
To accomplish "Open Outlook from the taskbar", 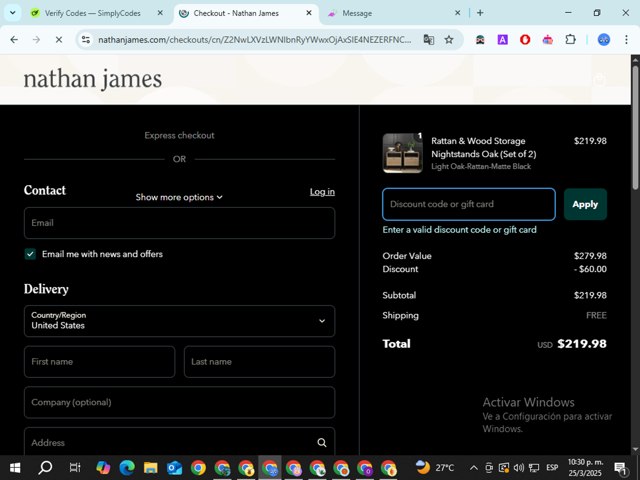I will point(174,468).
